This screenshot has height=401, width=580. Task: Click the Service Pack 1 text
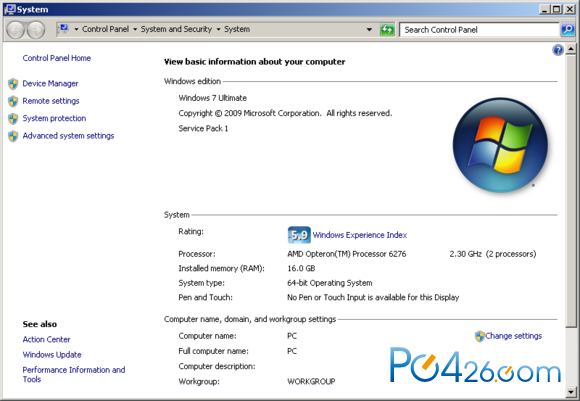(203, 128)
